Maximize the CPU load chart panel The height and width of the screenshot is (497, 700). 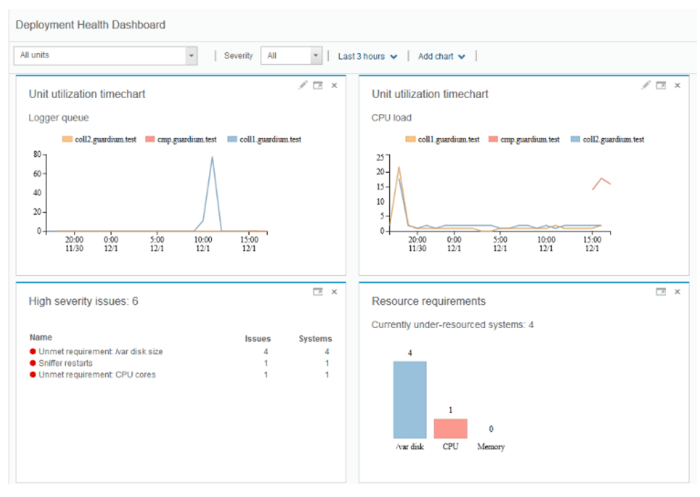[x=661, y=85]
